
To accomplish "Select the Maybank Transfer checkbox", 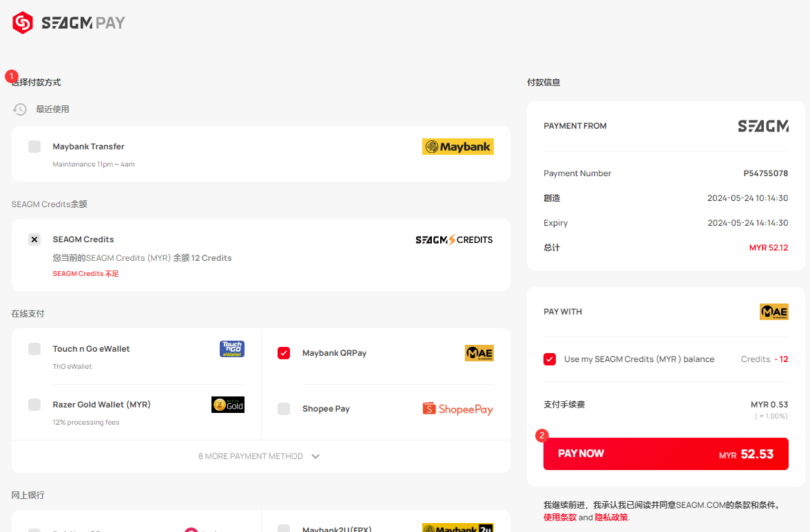I will pyautogui.click(x=34, y=147).
